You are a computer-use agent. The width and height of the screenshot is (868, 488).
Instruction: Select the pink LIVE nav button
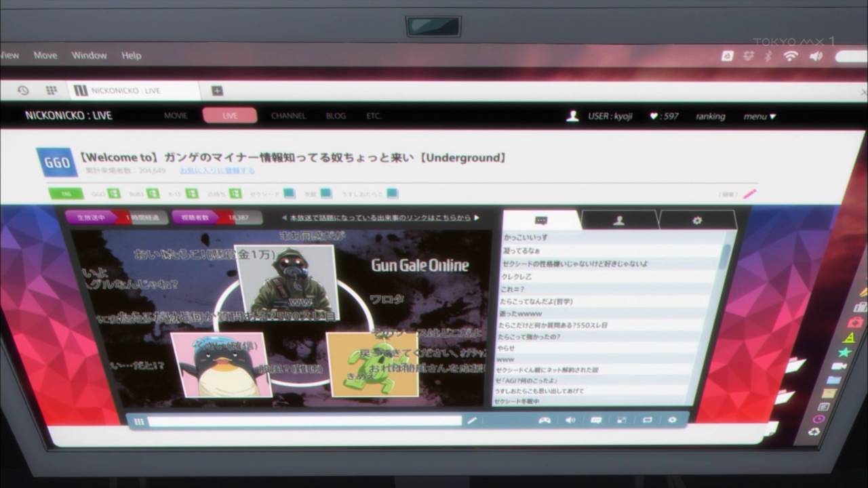click(x=230, y=116)
